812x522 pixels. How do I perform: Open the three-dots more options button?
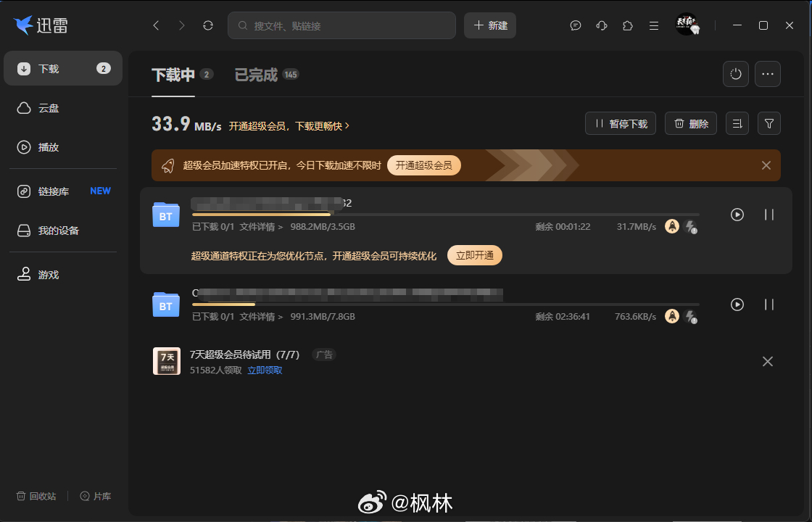point(768,74)
